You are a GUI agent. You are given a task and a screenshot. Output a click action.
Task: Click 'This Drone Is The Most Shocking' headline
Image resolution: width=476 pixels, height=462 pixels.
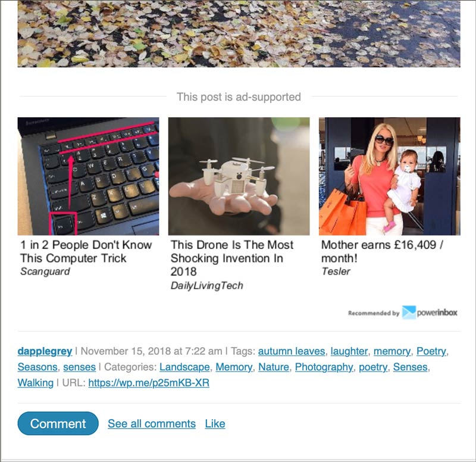point(232,258)
